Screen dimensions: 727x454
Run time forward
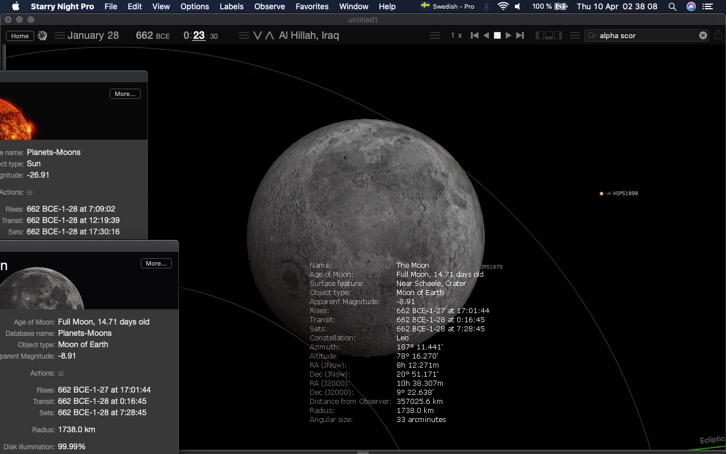(x=509, y=36)
